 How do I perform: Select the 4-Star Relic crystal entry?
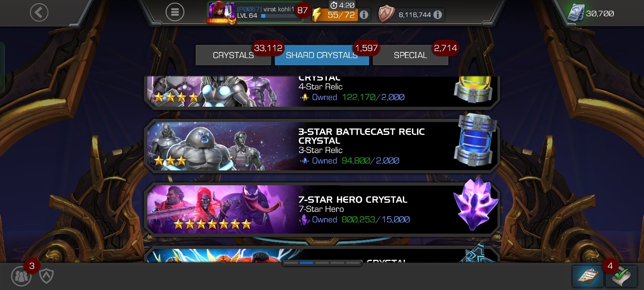click(x=322, y=92)
